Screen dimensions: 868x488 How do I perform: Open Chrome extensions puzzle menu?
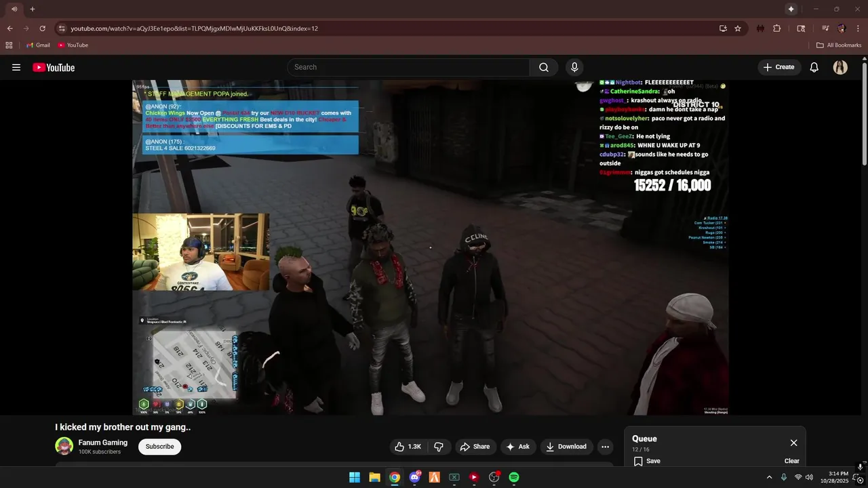(777, 28)
